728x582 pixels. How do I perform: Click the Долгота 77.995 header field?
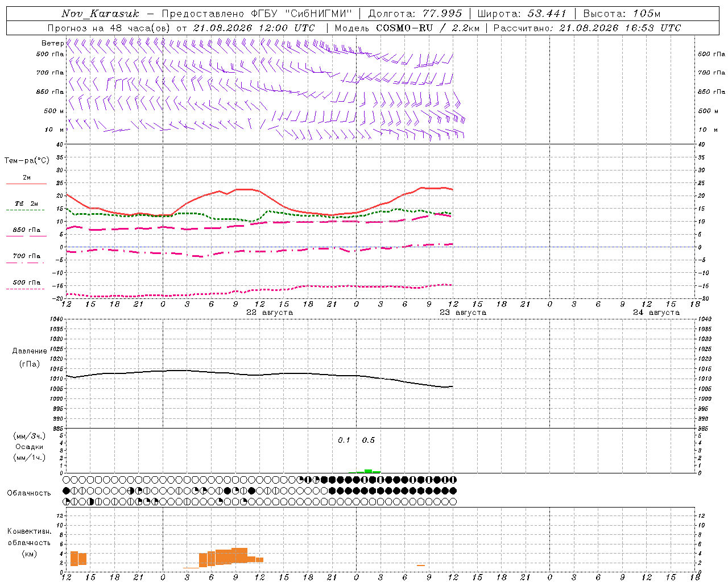click(x=416, y=14)
